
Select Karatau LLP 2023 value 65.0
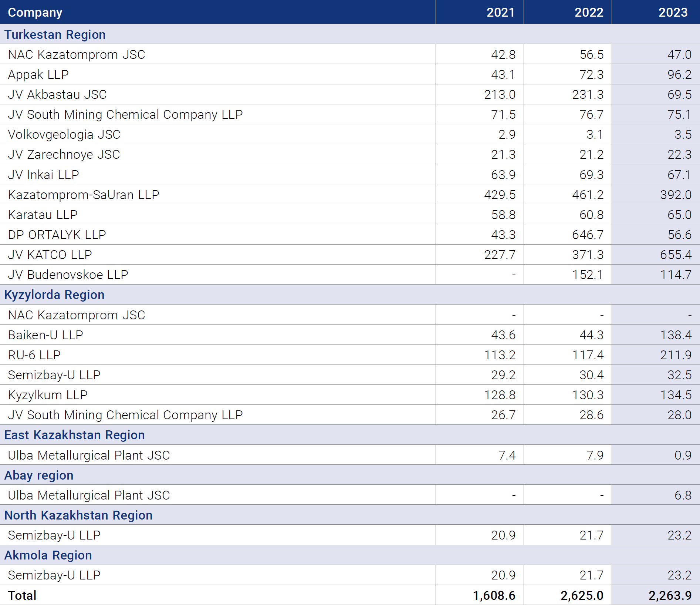[679, 215]
